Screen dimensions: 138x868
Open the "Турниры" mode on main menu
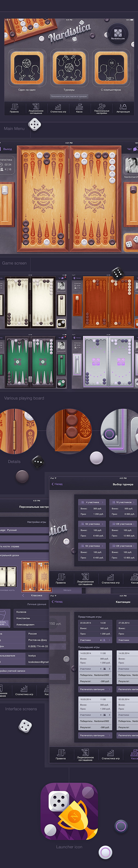pyautogui.click(x=69, y=68)
